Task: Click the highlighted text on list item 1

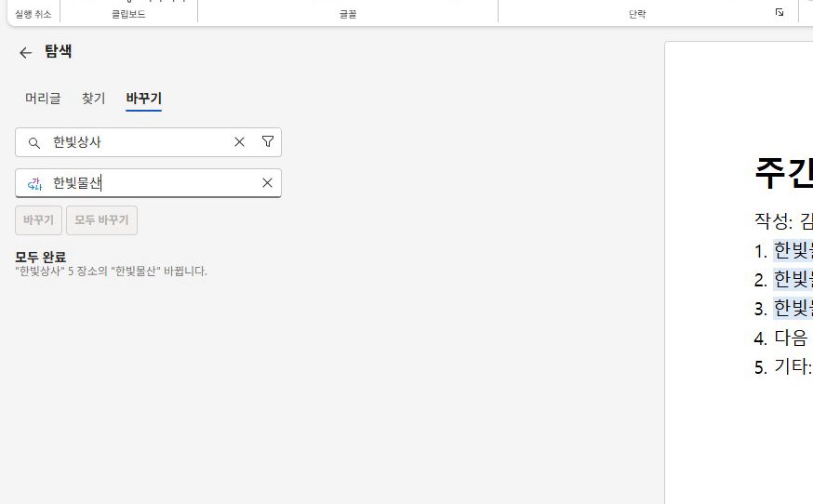Action: coord(793,250)
